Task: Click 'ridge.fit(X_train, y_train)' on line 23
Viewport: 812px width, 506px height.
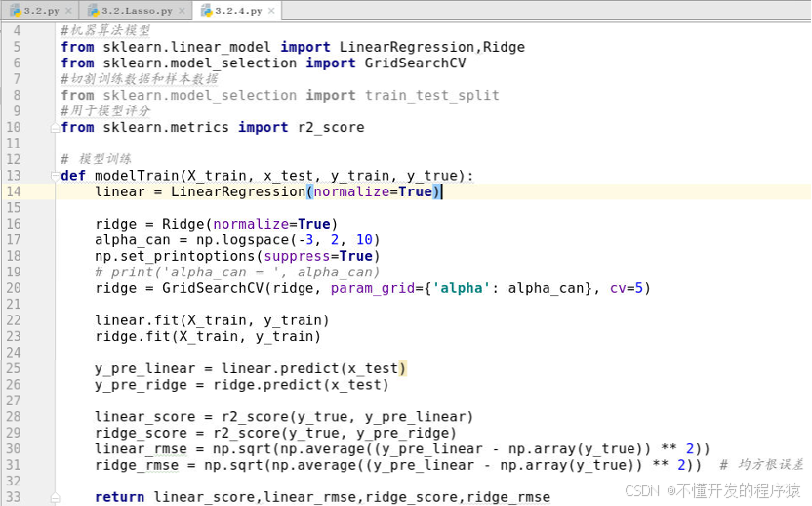Action: (x=208, y=336)
